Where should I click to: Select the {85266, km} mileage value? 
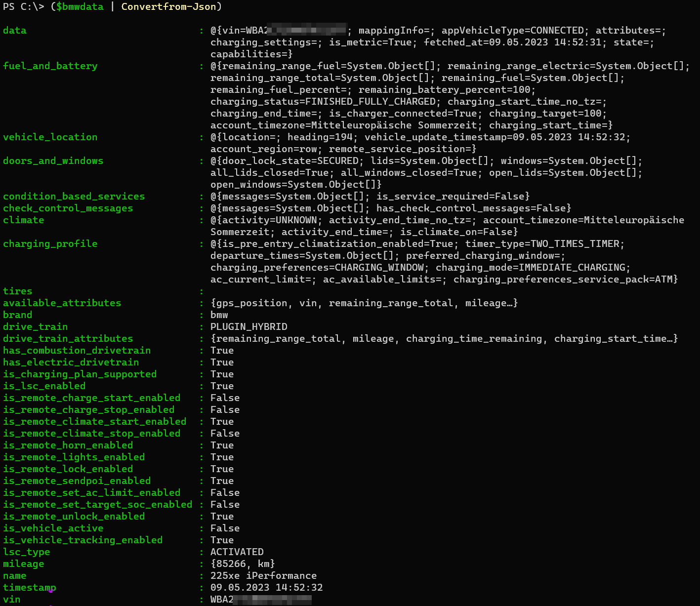coord(243,564)
